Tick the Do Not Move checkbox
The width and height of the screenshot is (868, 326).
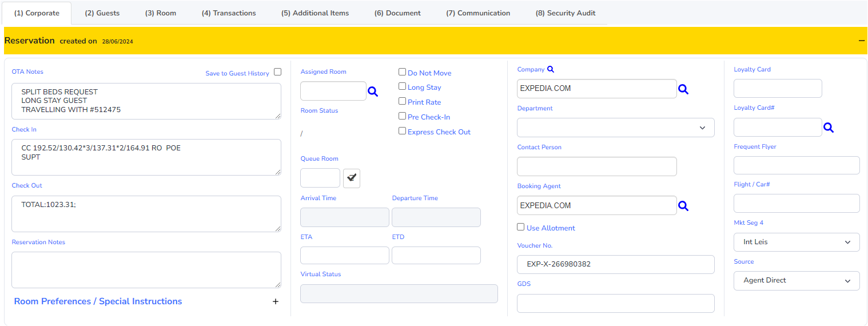402,72
